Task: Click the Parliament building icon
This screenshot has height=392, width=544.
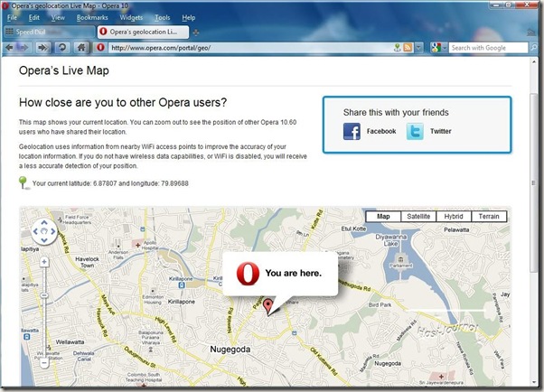Action: tap(400, 259)
